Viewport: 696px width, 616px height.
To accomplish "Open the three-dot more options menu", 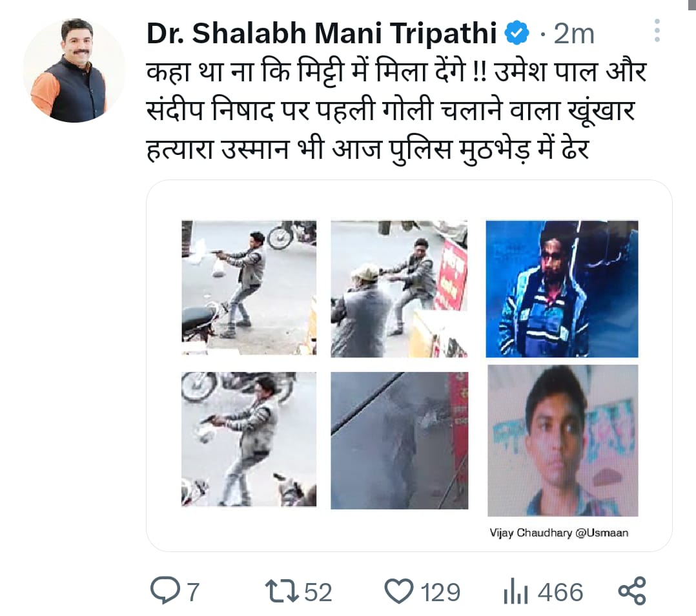I will [x=657, y=30].
